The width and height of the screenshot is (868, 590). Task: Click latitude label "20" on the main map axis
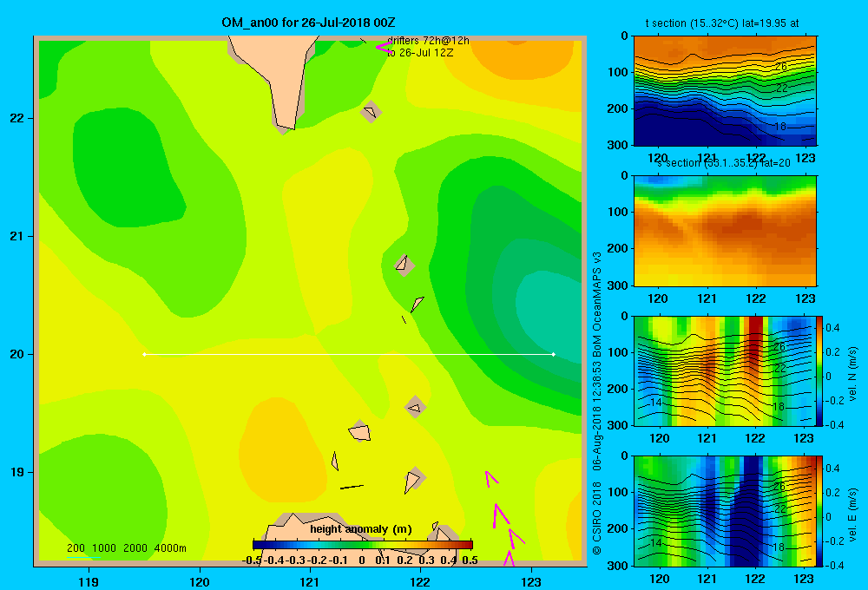click(16, 354)
